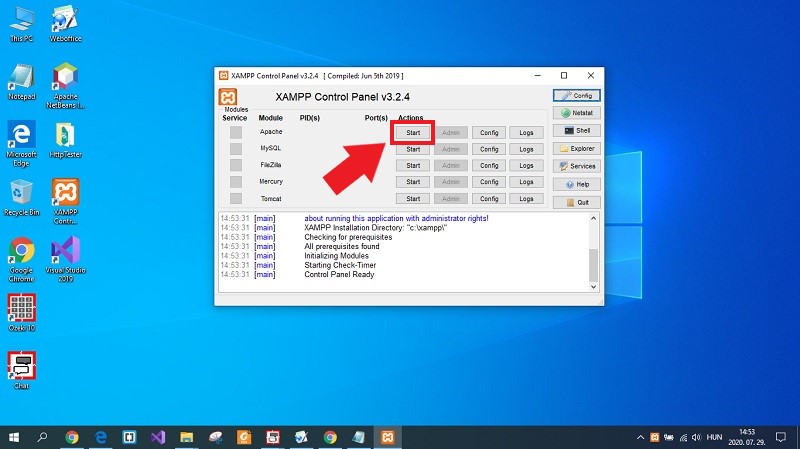Open the volume control in the tray
This screenshot has width=800, height=449.
696,437
